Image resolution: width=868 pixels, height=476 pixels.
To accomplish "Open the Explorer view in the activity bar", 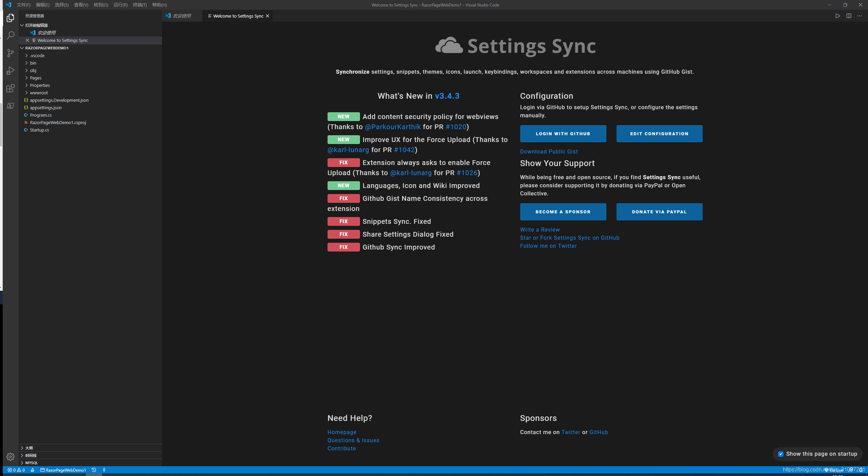I will click(x=10, y=18).
